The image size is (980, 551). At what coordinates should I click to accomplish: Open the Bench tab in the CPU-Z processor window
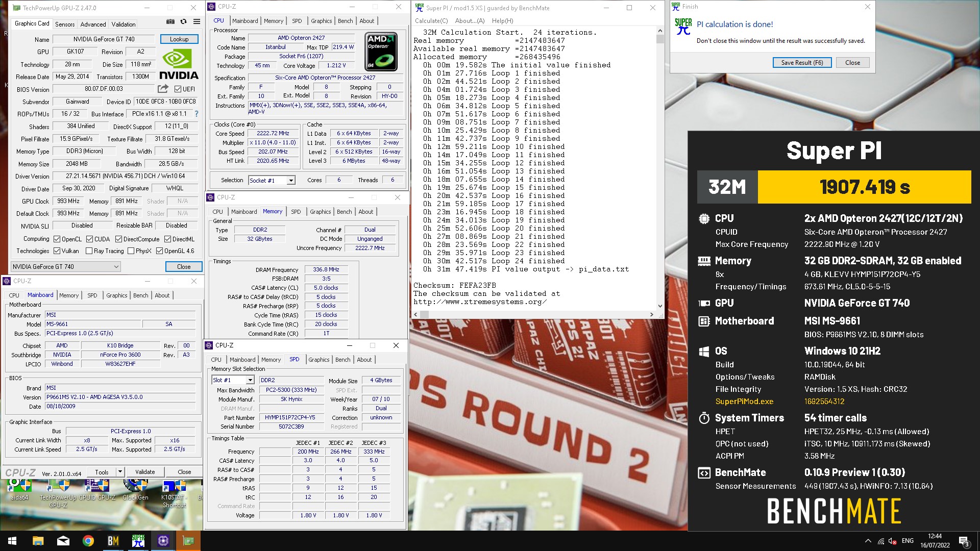coord(345,21)
